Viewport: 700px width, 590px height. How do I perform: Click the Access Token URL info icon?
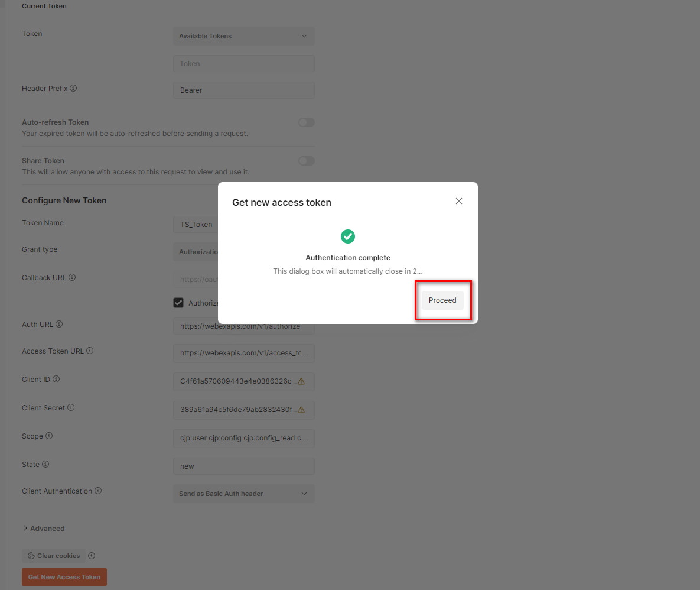coord(90,351)
